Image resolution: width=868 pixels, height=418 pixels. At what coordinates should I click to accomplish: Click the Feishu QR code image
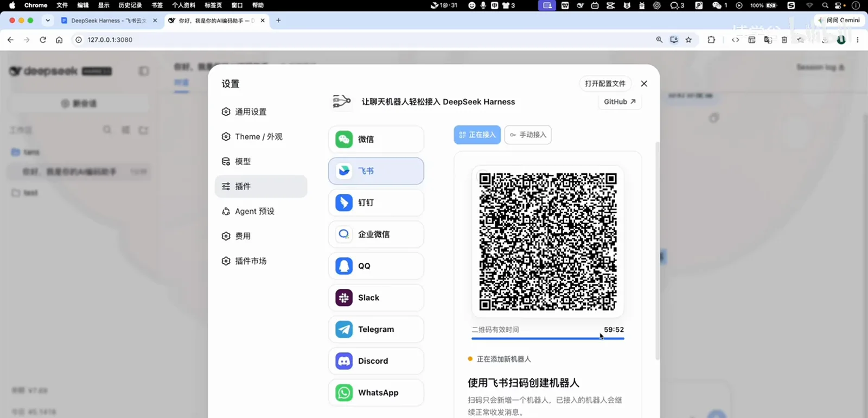tap(548, 242)
